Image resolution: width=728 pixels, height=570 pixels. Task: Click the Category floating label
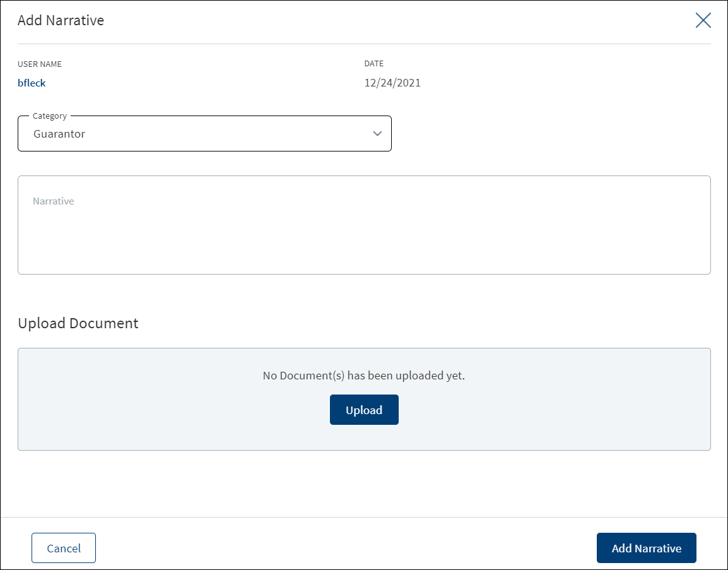pyautogui.click(x=50, y=116)
